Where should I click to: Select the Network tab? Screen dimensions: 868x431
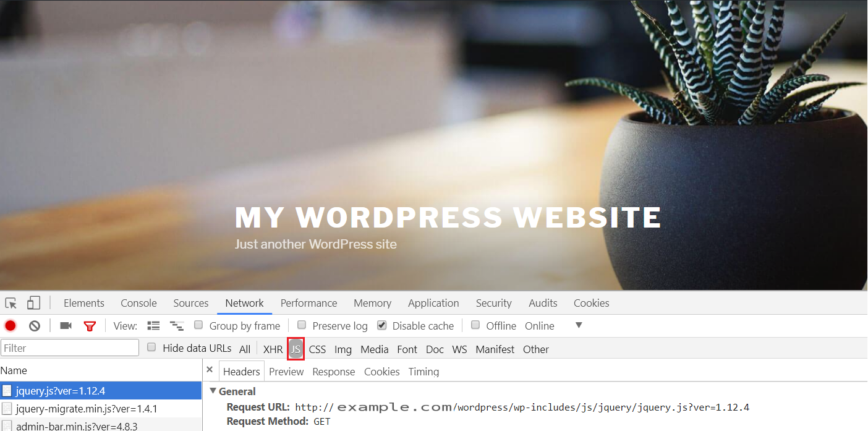tap(244, 303)
